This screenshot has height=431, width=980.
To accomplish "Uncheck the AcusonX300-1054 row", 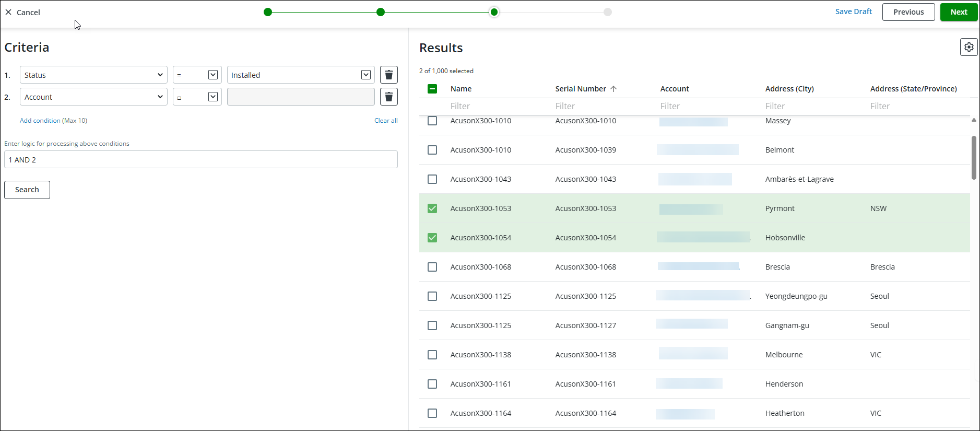I will (432, 238).
